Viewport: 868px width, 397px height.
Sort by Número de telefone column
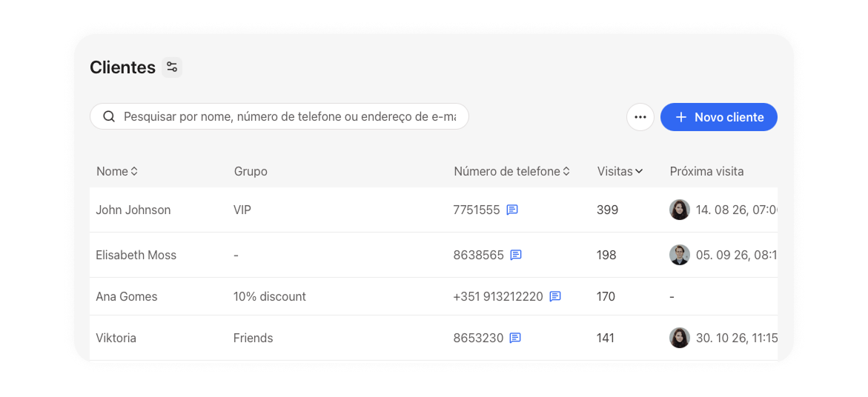click(x=511, y=171)
